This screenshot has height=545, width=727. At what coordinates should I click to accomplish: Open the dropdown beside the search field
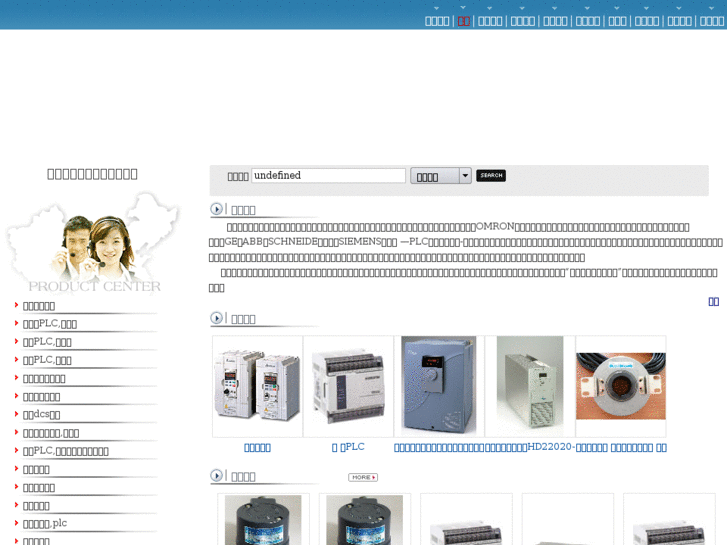pos(440,176)
